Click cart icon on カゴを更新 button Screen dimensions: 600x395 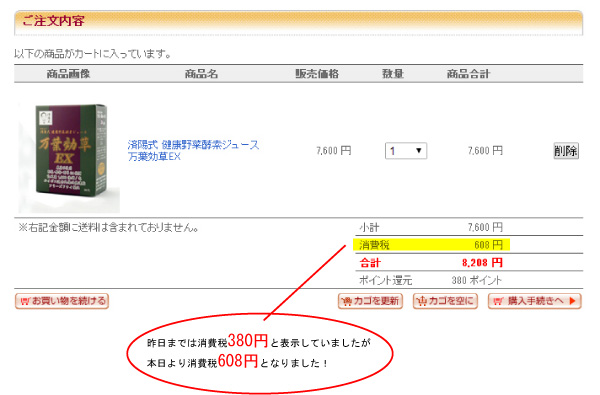pyautogui.click(x=346, y=302)
